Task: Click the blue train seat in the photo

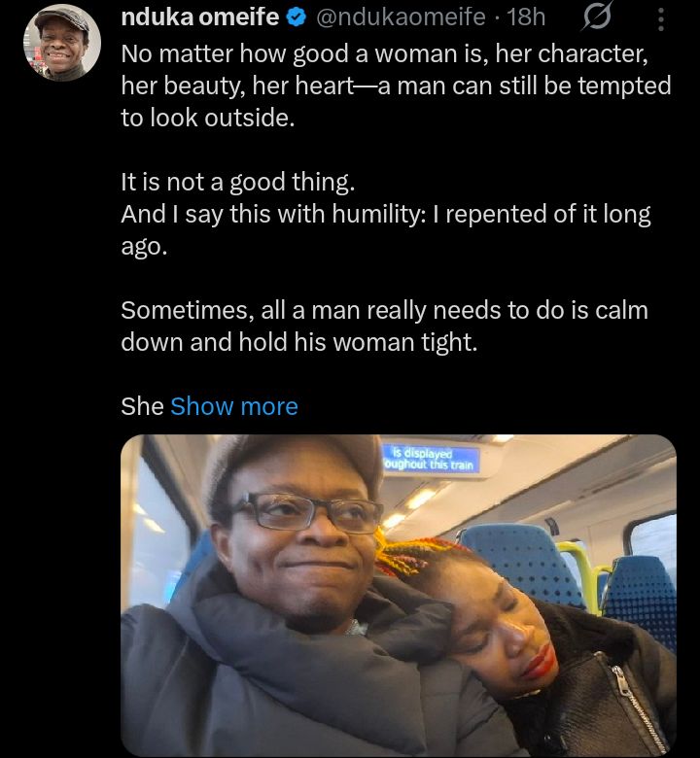Action: pyautogui.click(x=523, y=561)
